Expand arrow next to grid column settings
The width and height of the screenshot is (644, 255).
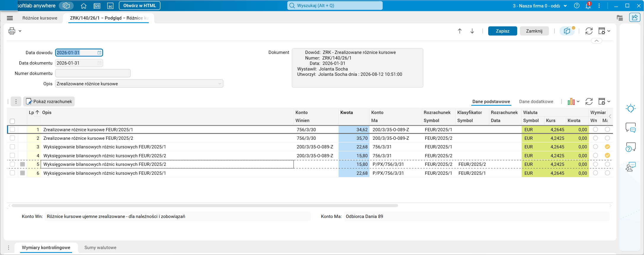tap(609, 102)
